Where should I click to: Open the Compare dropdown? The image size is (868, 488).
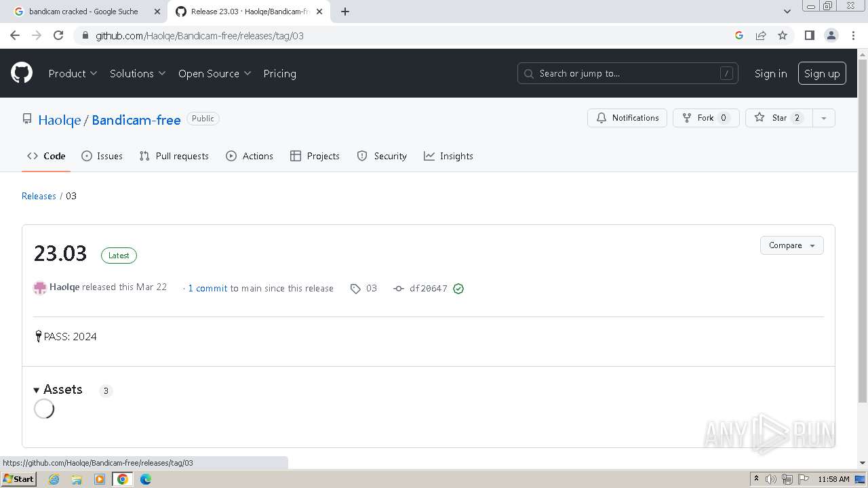click(x=792, y=245)
